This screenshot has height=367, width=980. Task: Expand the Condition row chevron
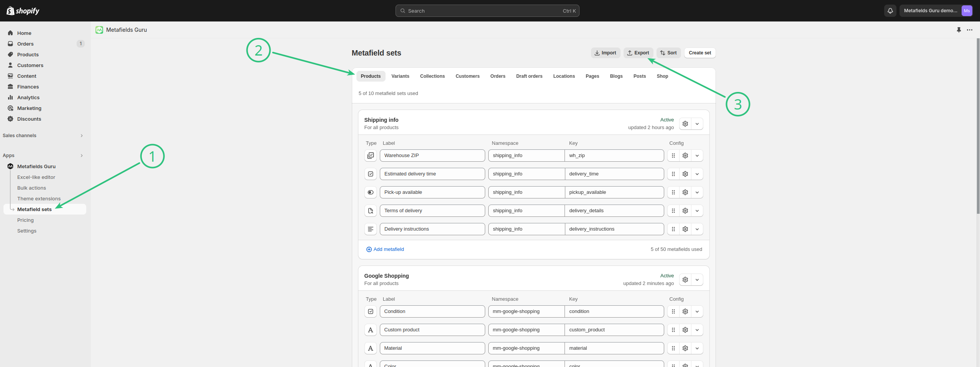(697, 311)
